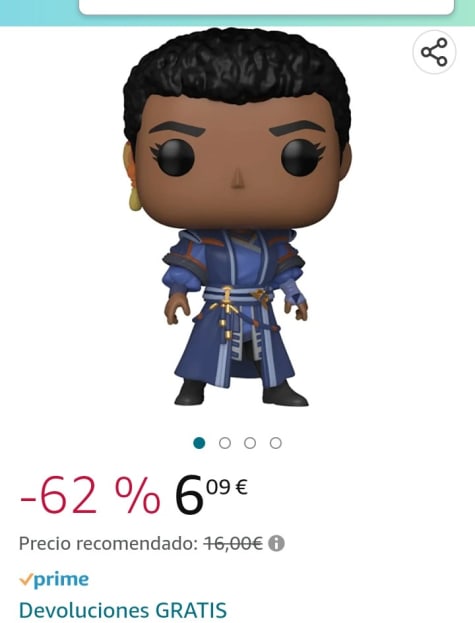Image resolution: width=475 pixels, height=623 pixels.
Task: Jump to the fourth image dot
Action: pyautogui.click(x=276, y=443)
